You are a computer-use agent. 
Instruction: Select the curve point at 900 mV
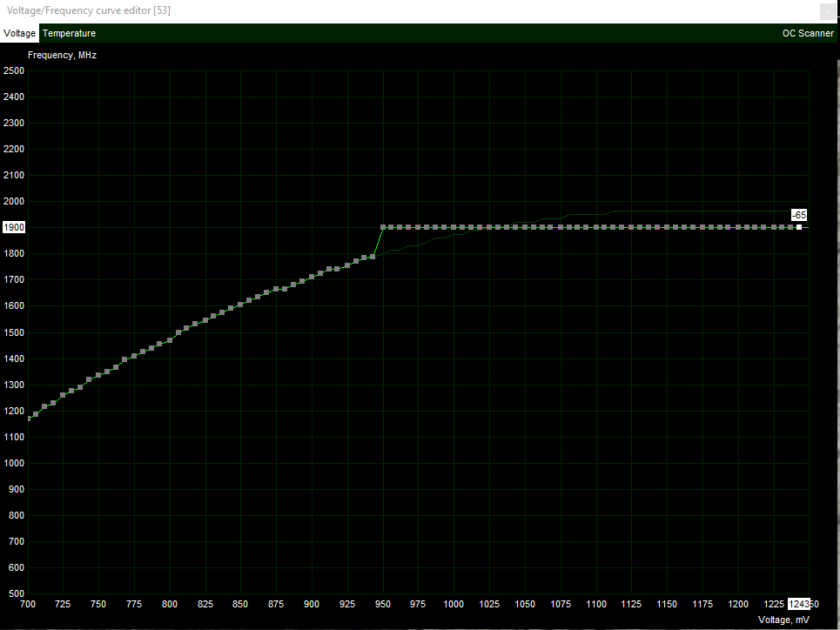click(x=312, y=277)
